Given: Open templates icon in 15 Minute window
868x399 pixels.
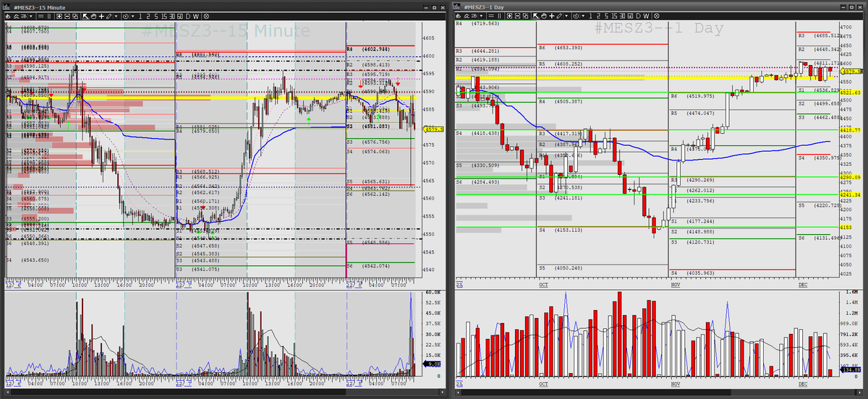Looking at the screenshot, I should tap(24, 16).
